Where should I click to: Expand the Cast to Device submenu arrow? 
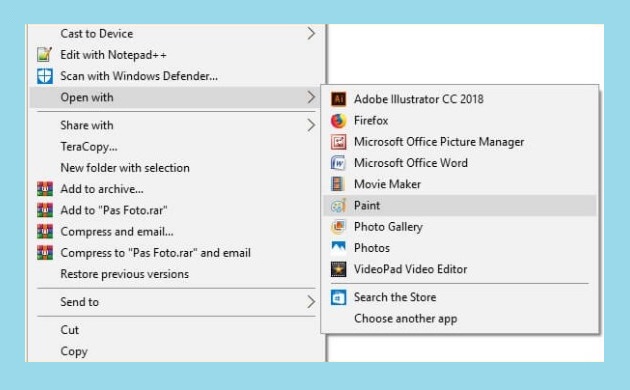[311, 33]
